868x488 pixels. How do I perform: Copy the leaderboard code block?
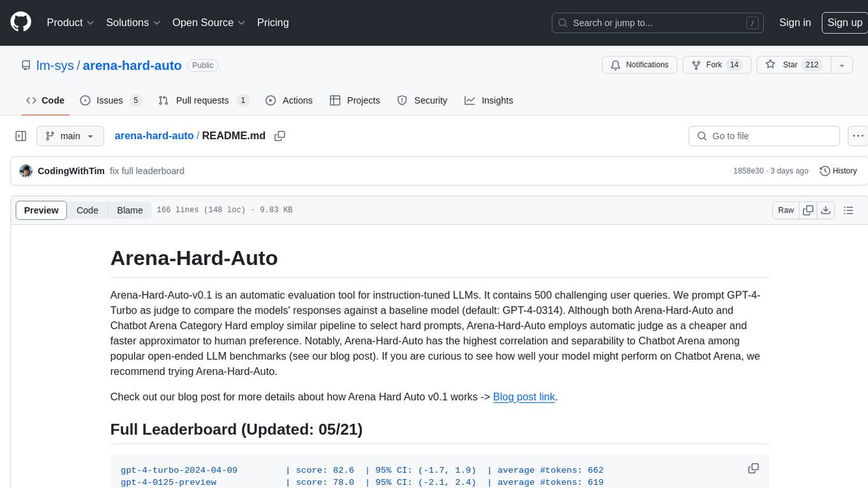[x=753, y=469]
